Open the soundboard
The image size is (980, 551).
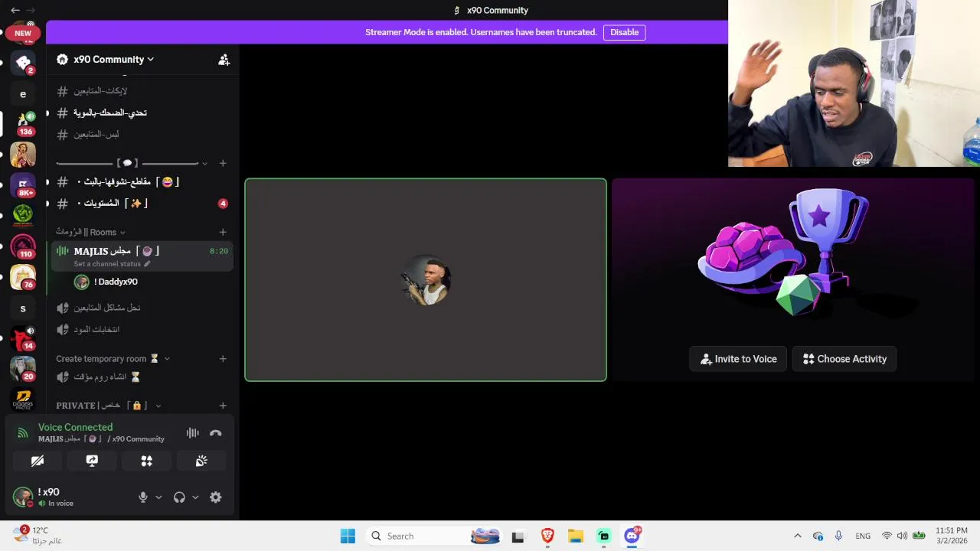click(201, 461)
